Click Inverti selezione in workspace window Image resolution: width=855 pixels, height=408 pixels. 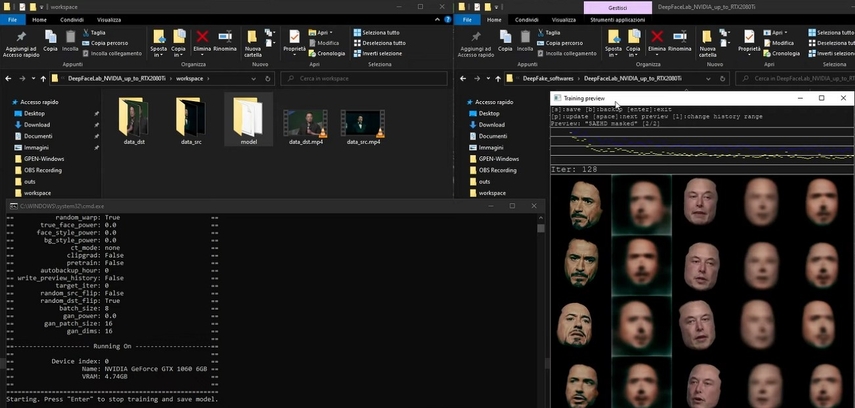[378, 53]
